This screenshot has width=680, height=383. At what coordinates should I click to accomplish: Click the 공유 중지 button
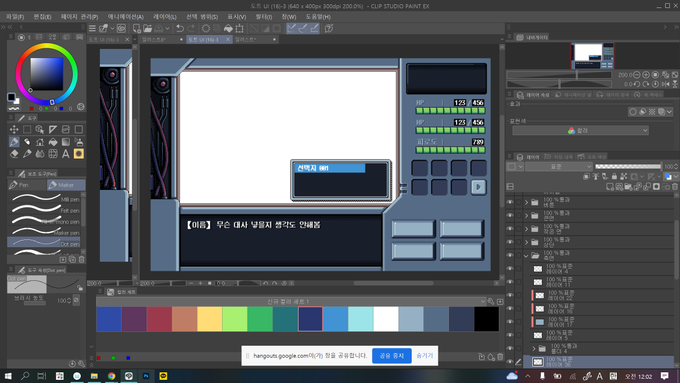392,356
